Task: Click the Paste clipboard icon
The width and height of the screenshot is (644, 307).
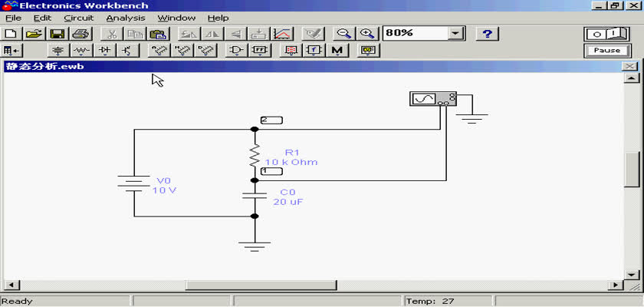Action: pos(157,34)
